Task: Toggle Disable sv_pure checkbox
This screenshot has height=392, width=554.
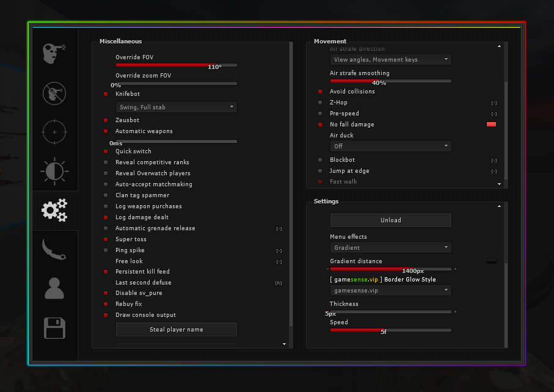Action: 106,292
